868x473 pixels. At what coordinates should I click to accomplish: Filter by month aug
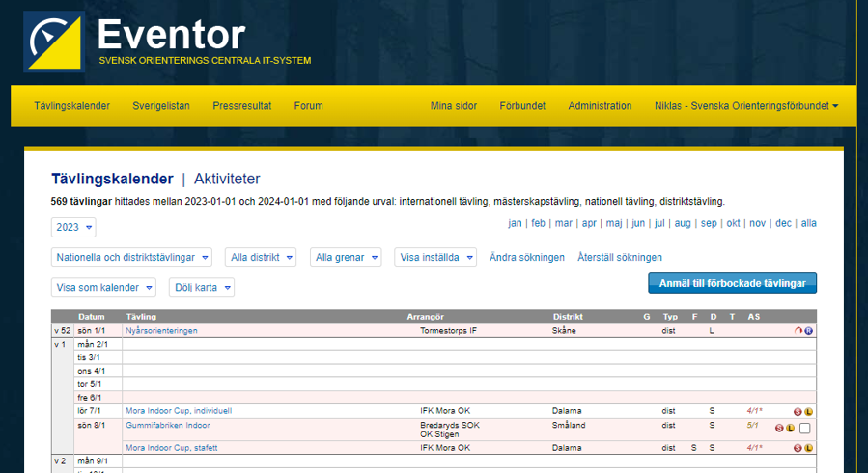tap(683, 223)
